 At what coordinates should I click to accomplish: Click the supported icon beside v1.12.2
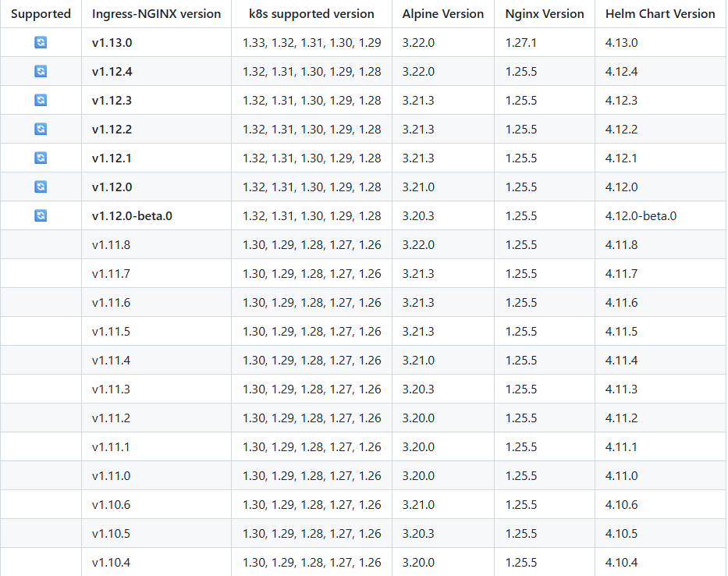[x=41, y=130]
